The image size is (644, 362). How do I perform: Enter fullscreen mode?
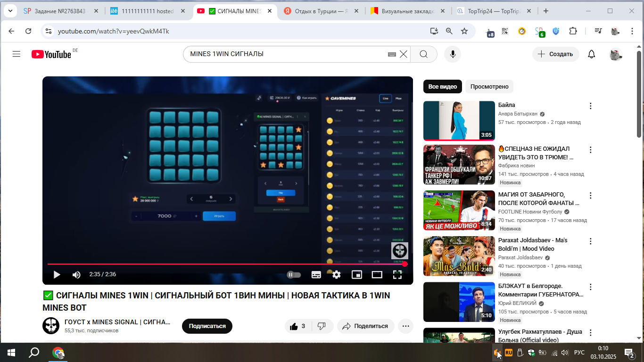point(397,274)
